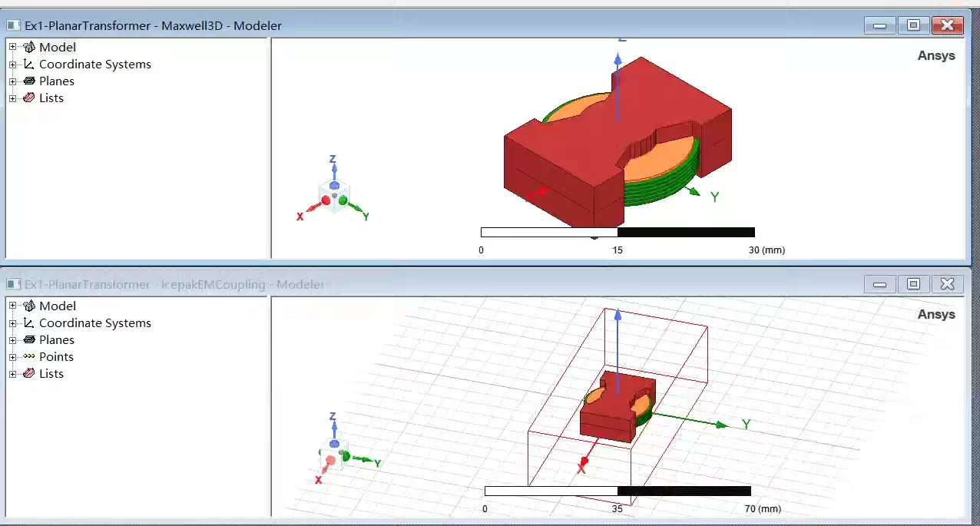Screen dimensions: 980x526
Task: Click the orientation triad in Maxwell3D viewport
Action: [x=334, y=190]
